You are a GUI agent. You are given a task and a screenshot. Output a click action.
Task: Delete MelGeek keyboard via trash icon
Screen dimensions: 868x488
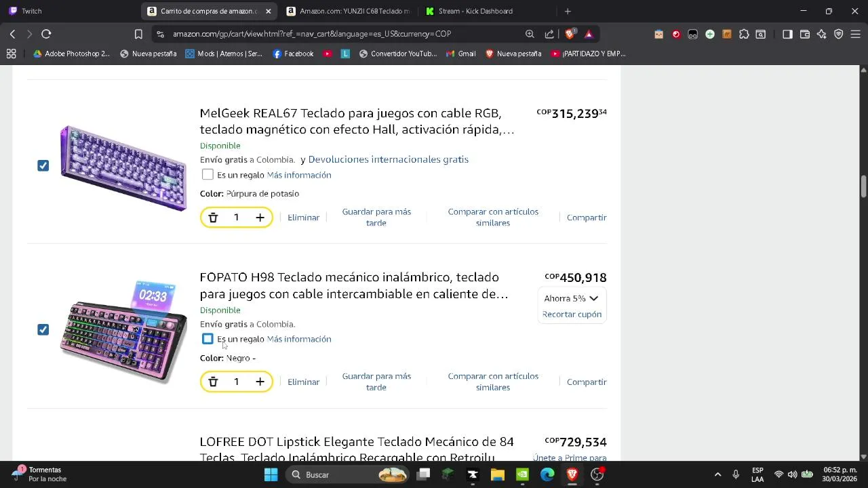coord(213,218)
